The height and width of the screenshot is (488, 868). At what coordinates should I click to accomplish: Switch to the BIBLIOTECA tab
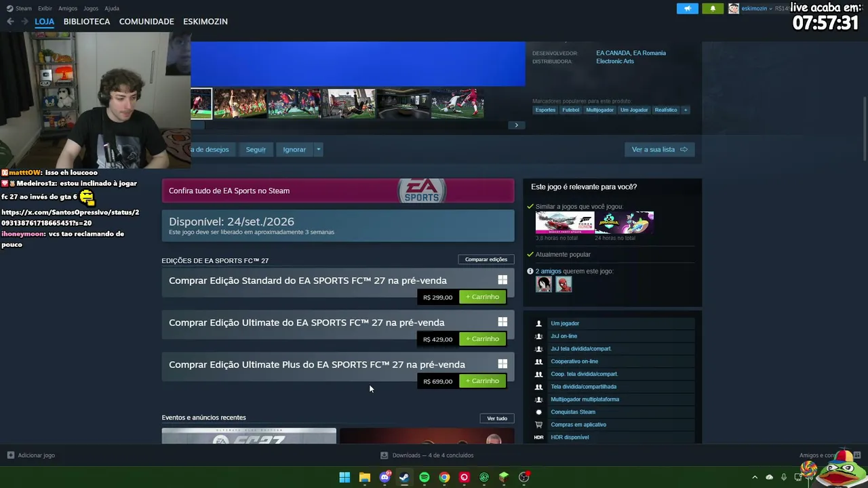pos(87,22)
